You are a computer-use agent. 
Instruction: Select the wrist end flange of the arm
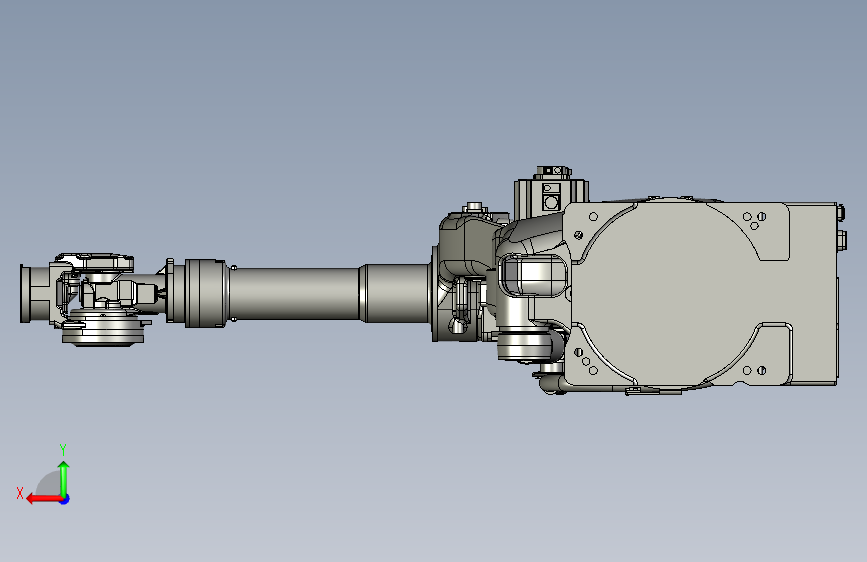pyautogui.click(x=34, y=294)
